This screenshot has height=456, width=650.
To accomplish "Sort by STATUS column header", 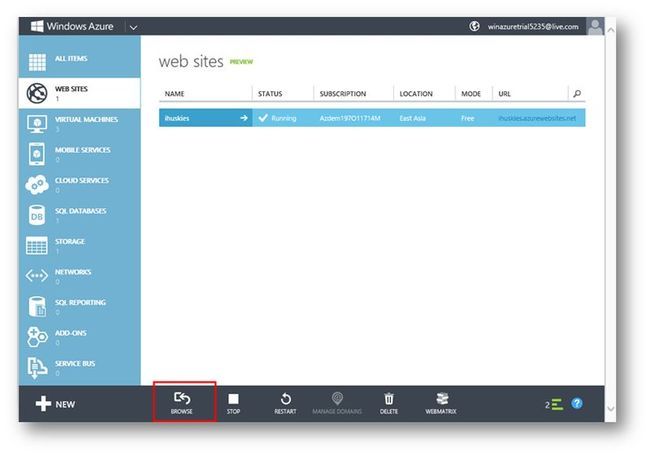I will [x=270, y=94].
